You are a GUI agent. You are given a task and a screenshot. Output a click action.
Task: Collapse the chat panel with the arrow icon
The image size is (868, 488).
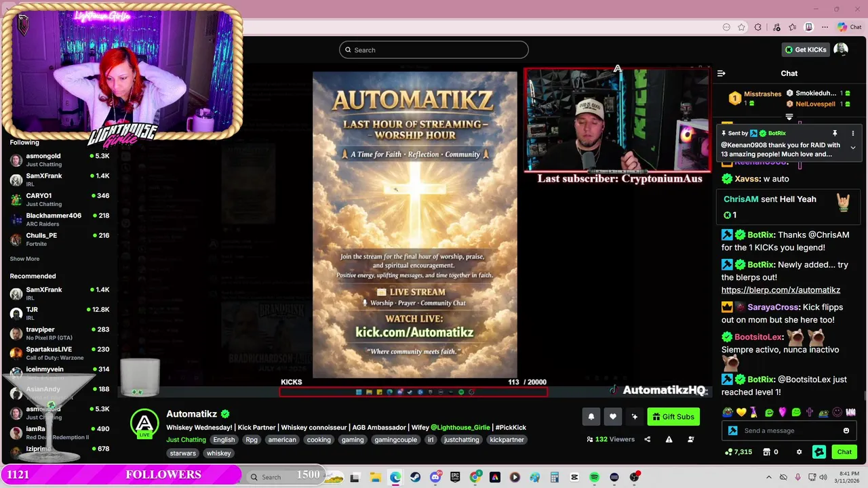[x=722, y=73]
